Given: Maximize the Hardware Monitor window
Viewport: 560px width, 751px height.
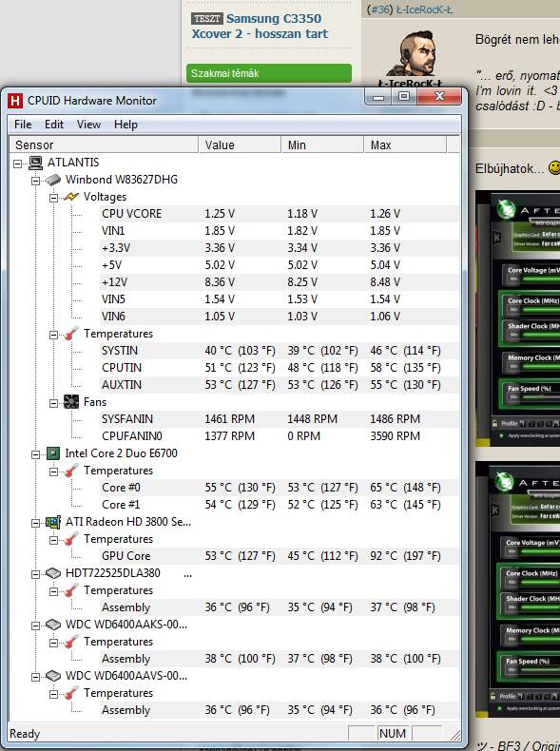Looking at the screenshot, I should 404,97.
